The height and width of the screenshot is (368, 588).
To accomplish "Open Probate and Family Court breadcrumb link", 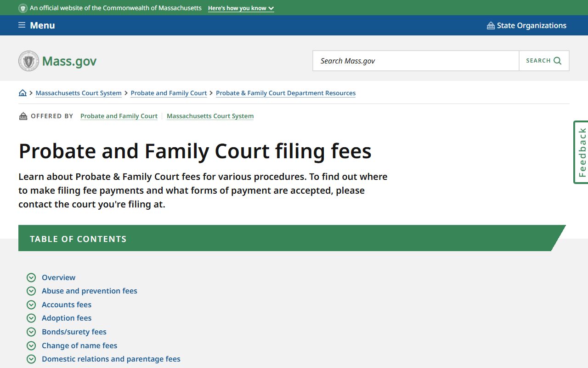I will pyautogui.click(x=169, y=93).
